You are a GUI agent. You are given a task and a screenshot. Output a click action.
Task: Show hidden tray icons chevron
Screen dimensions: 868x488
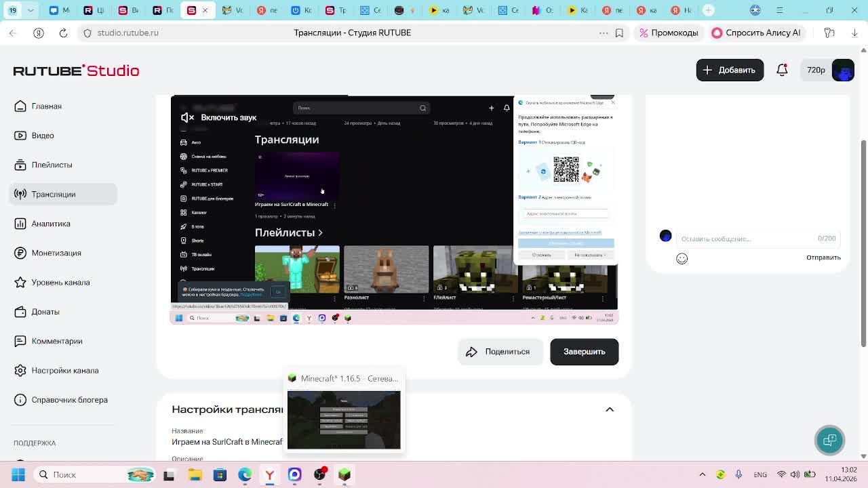pos(702,474)
